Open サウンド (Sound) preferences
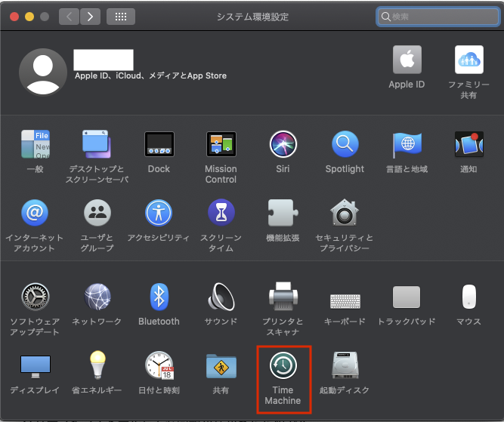The height and width of the screenshot is (422, 504). [x=221, y=297]
